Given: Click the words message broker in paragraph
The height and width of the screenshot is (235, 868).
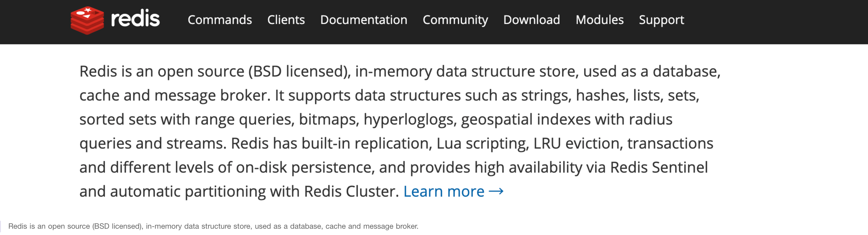Looking at the screenshot, I should pyautogui.click(x=212, y=96).
